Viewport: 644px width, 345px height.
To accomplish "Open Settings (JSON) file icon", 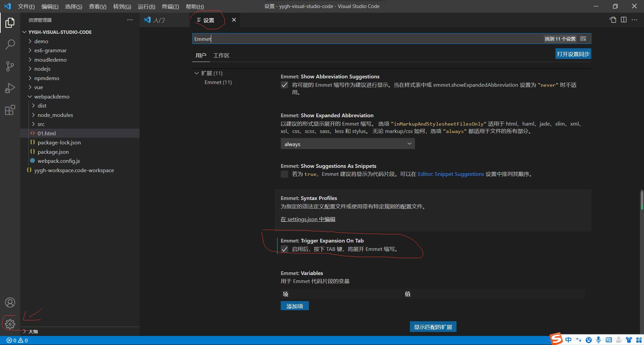I will (x=613, y=20).
